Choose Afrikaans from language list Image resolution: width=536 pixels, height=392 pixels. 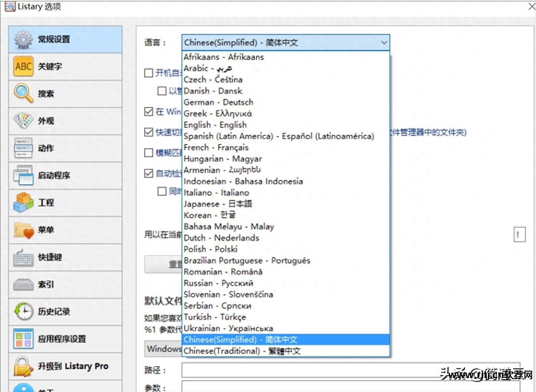coord(286,57)
